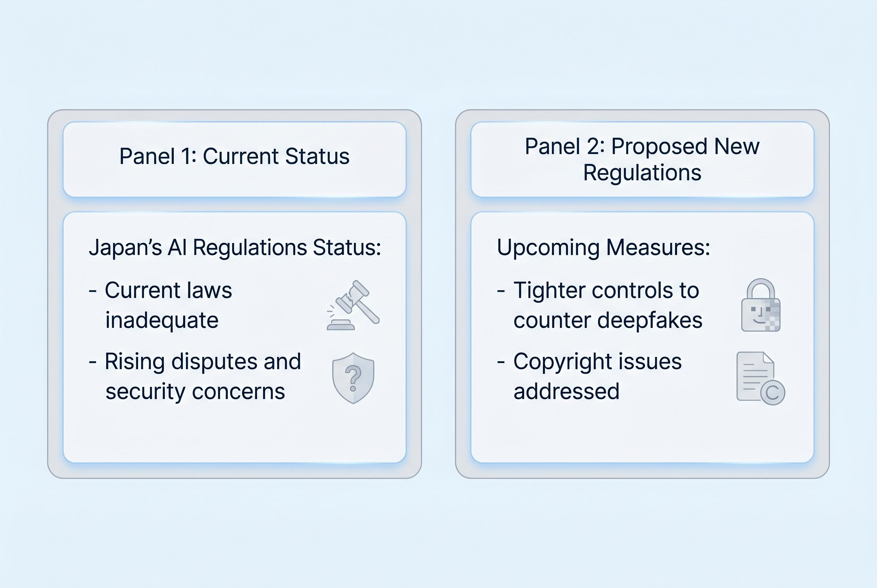Choose 'Tighter controls to counter deepfakes' item
This screenshot has width=877, height=588.
pyautogui.click(x=607, y=305)
